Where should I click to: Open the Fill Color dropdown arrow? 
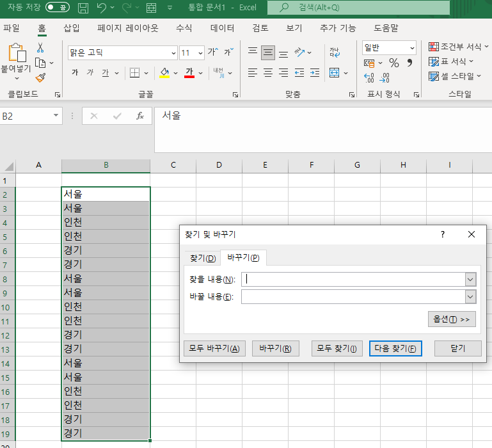[176, 73]
